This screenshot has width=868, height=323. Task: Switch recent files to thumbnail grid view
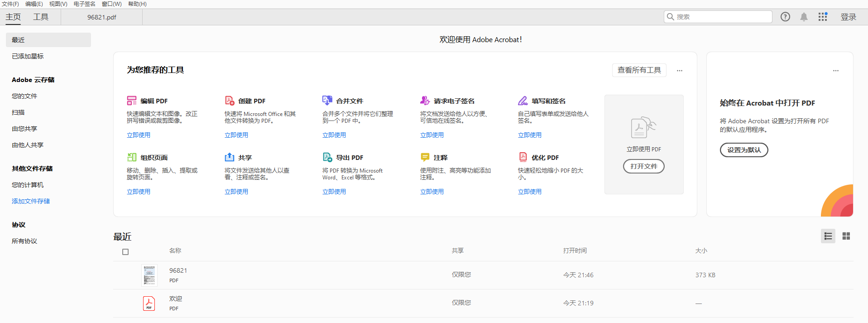tap(846, 236)
